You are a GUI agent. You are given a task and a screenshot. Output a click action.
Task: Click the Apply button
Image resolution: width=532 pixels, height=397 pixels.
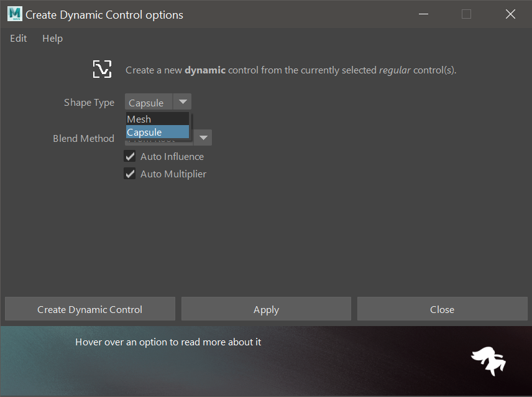point(266,309)
